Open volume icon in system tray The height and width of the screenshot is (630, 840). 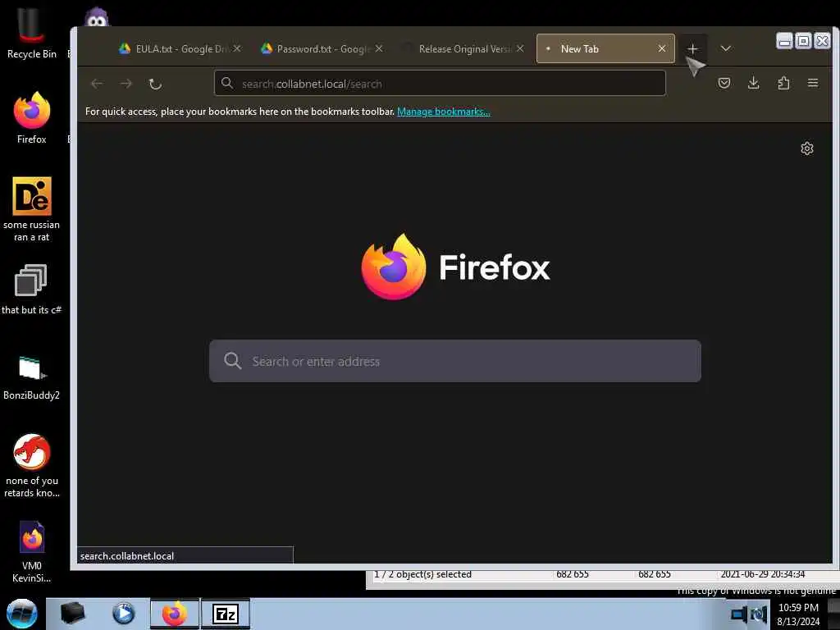pyautogui.click(x=759, y=614)
